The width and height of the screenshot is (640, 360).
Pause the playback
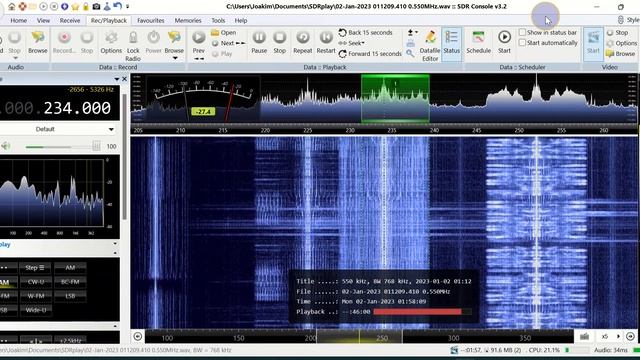259,42
